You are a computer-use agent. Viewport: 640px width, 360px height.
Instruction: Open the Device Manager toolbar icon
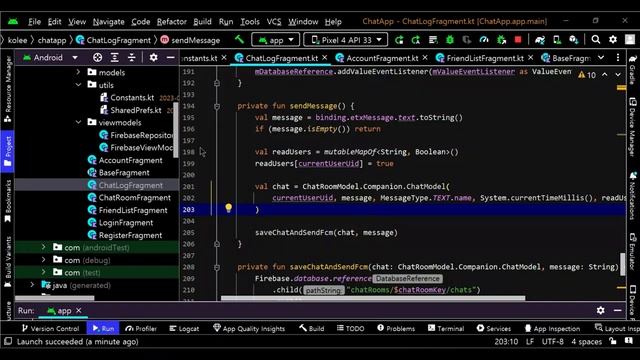[557, 40]
